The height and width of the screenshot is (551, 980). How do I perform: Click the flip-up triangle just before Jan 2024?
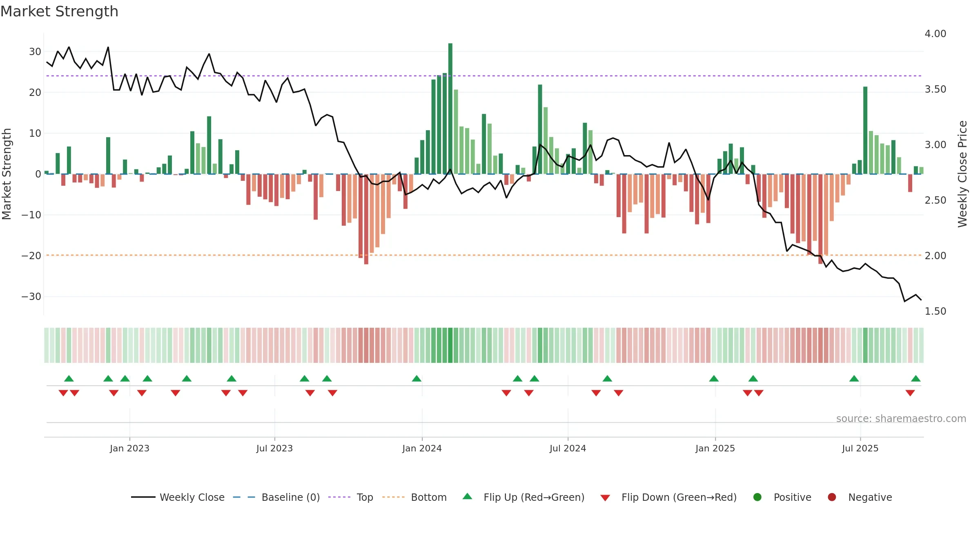[416, 378]
